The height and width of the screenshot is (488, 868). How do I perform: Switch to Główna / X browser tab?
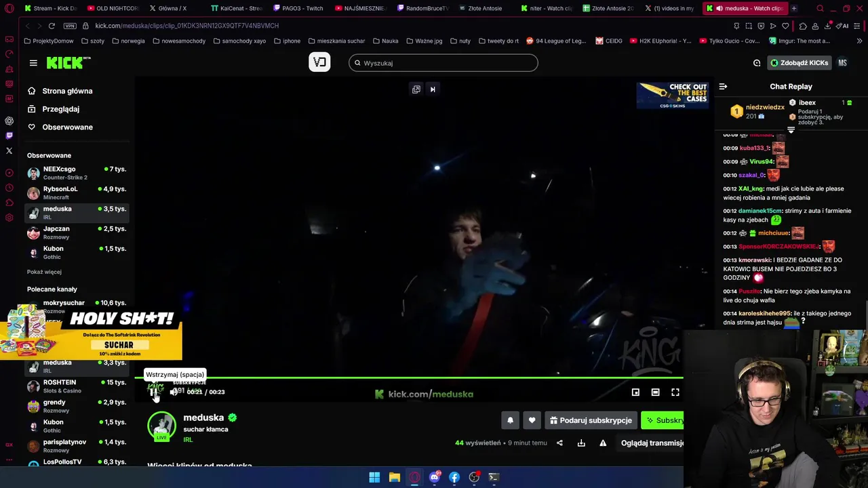[172, 8]
